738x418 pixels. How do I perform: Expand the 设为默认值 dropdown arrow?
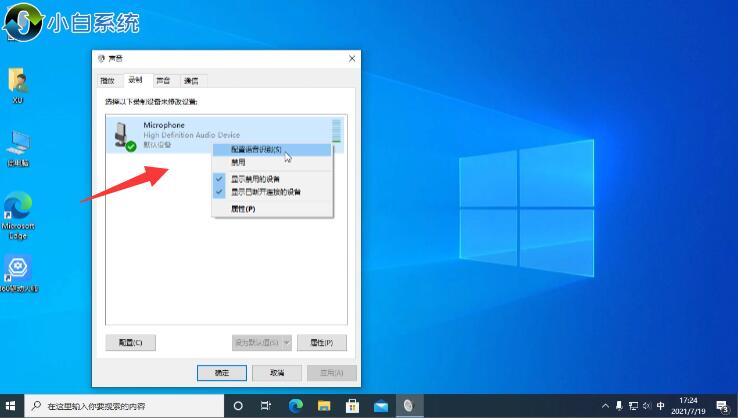pos(286,342)
